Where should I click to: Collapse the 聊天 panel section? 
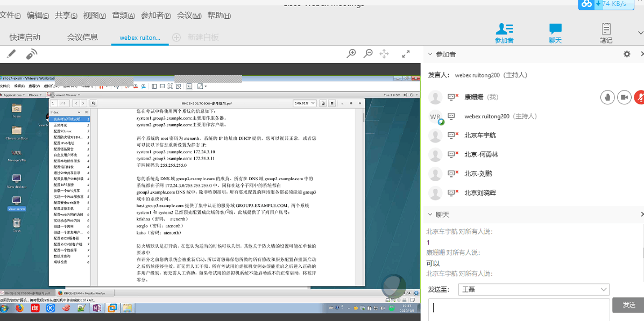coord(430,215)
